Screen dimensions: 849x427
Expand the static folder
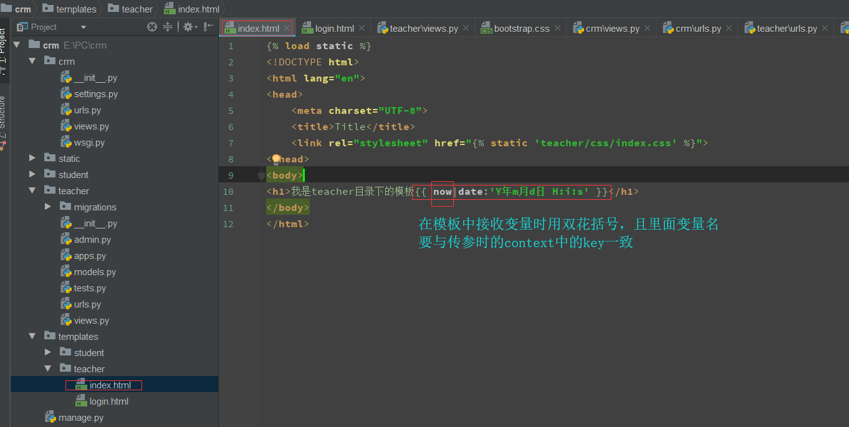click(x=32, y=158)
